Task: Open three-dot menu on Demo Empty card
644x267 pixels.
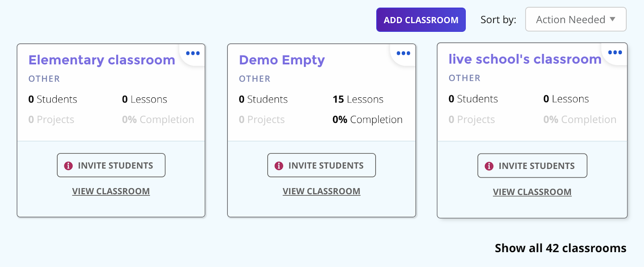Action: pos(403,53)
